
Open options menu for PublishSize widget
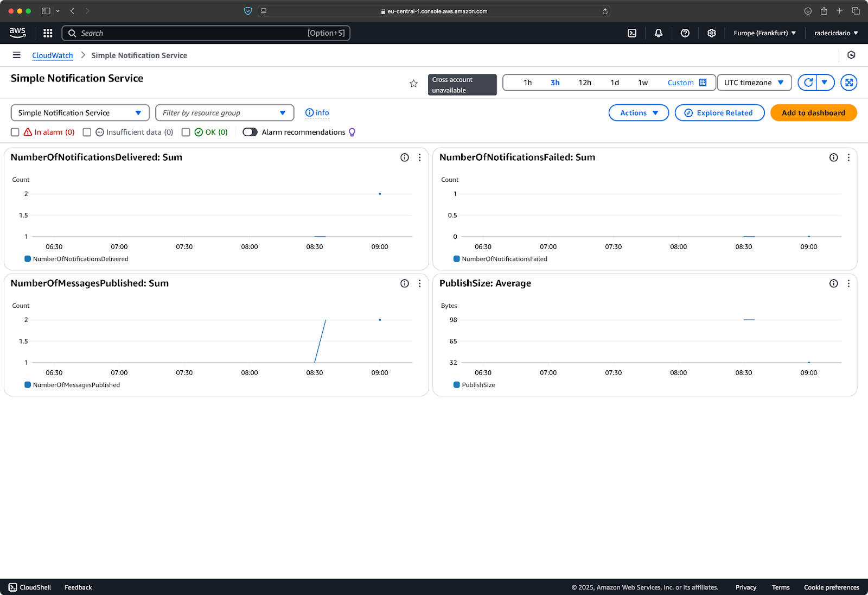pyautogui.click(x=848, y=283)
